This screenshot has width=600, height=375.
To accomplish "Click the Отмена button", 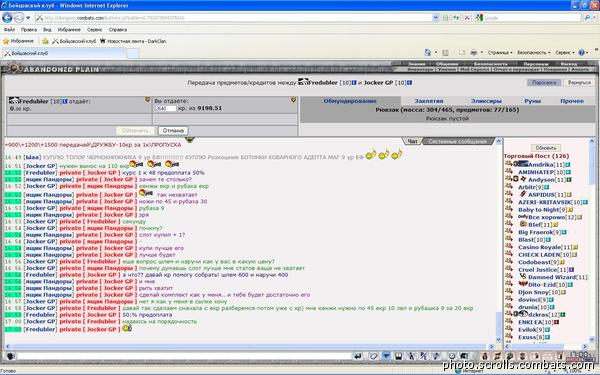I will pos(173,130).
